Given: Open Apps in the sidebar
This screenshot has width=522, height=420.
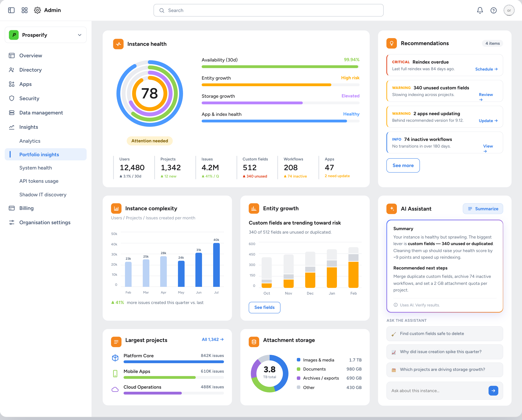Looking at the screenshot, I should (x=45, y=84).
